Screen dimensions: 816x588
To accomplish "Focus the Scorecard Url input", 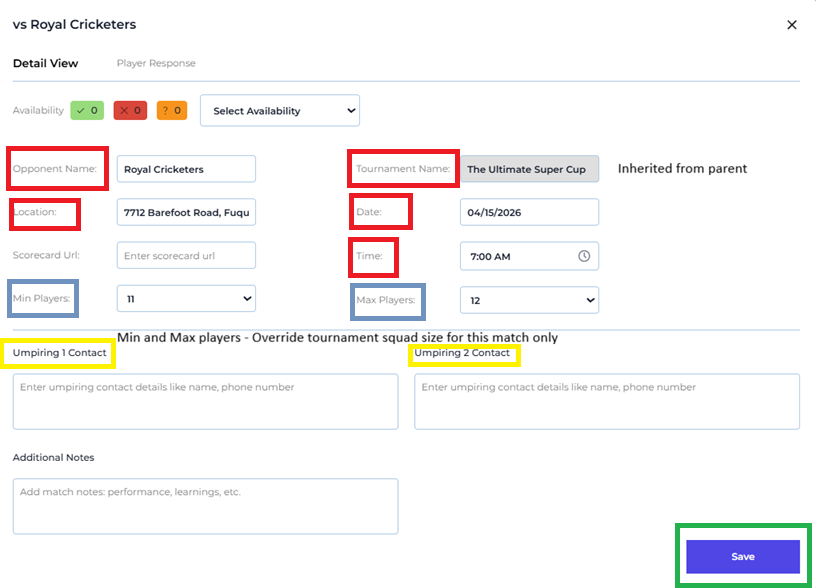I will (x=186, y=255).
